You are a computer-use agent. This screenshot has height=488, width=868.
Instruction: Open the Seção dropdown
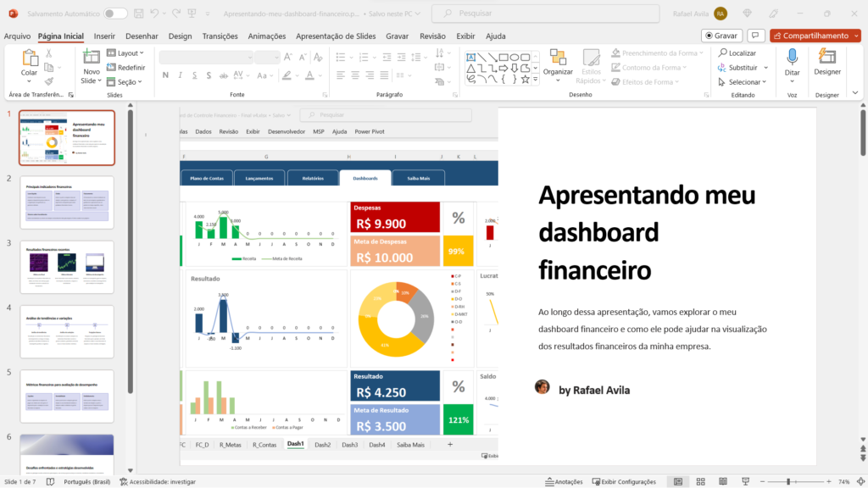coord(125,82)
